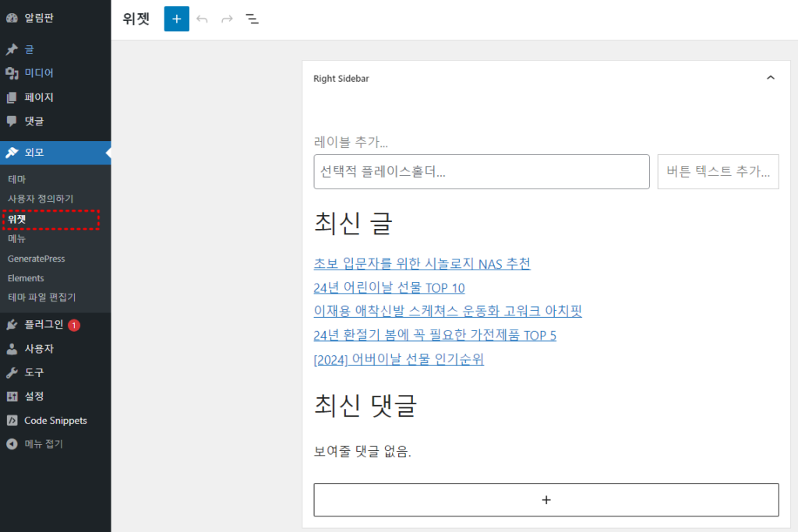Click the 보여줄 댓글 없음 text
The width and height of the screenshot is (798, 532).
point(362,452)
